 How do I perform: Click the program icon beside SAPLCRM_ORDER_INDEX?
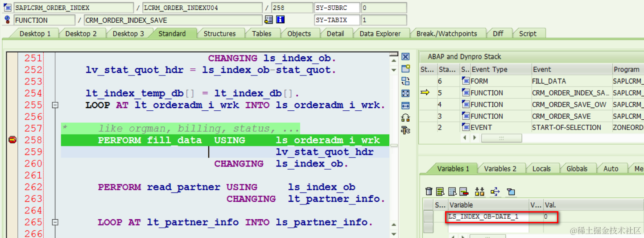click(7, 8)
